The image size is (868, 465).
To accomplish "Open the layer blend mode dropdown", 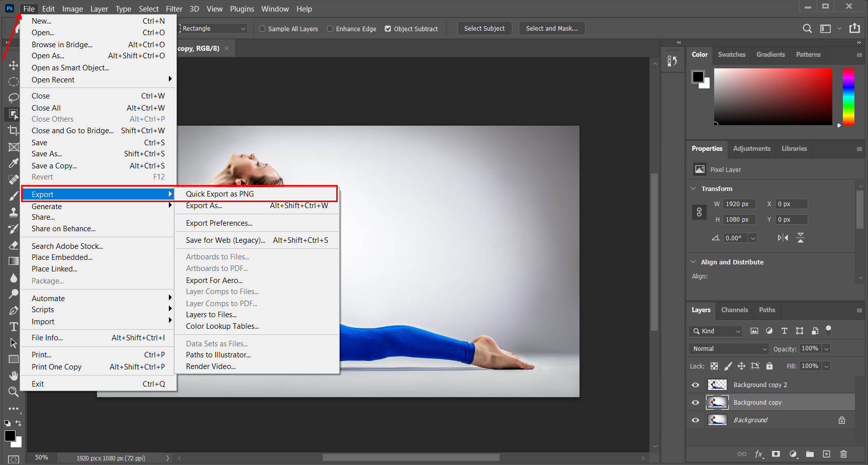I will pyautogui.click(x=728, y=348).
